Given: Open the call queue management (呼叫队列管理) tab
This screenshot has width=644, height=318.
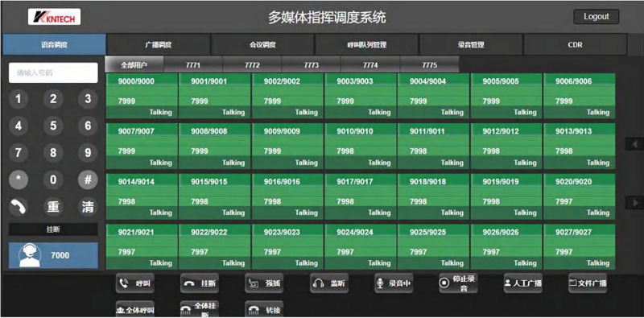Looking at the screenshot, I should click(367, 45).
